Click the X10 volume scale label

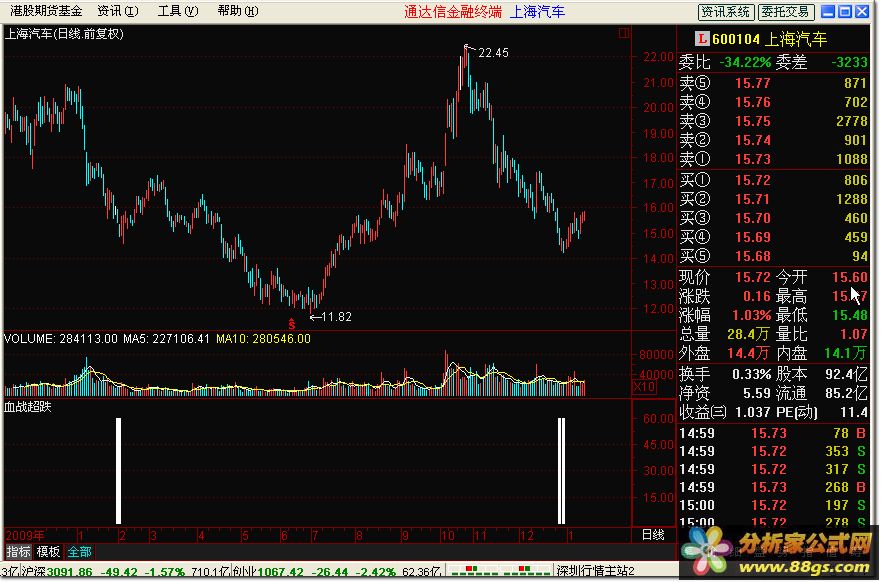click(x=644, y=387)
